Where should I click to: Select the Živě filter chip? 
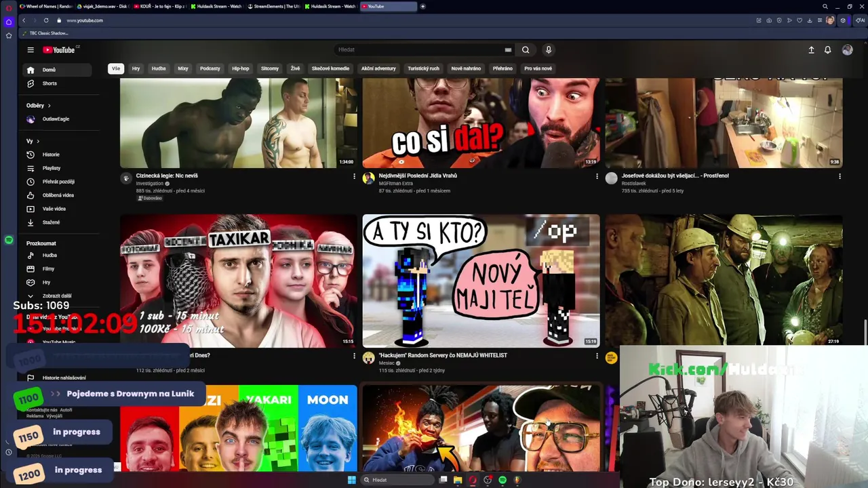coord(295,68)
